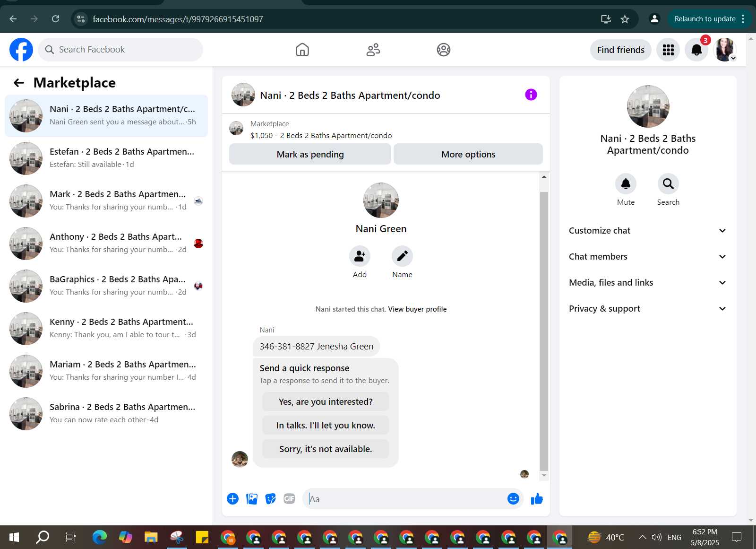Screen dimensions: 756x549
Task: Open the account profile picture menu
Action: 725,50
